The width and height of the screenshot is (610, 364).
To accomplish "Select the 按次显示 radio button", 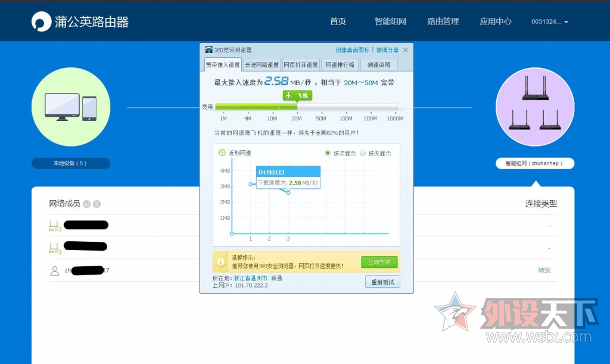I will coord(328,153).
